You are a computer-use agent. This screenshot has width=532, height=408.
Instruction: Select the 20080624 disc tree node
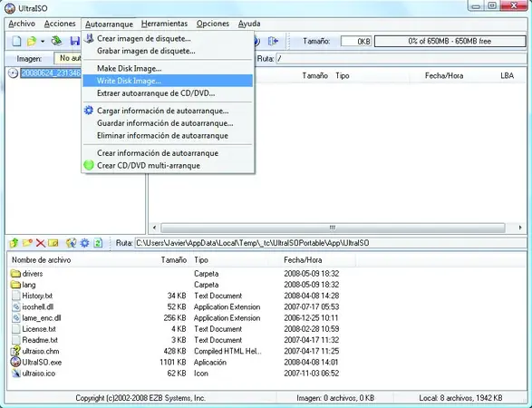(x=51, y=73)
